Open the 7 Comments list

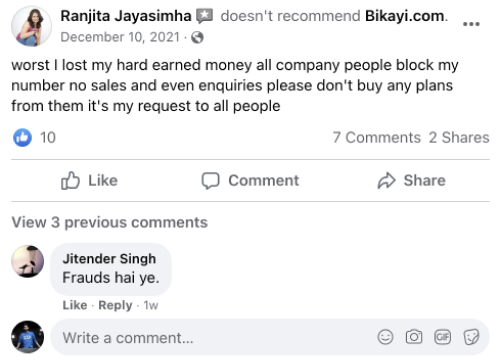coord(377,137)
